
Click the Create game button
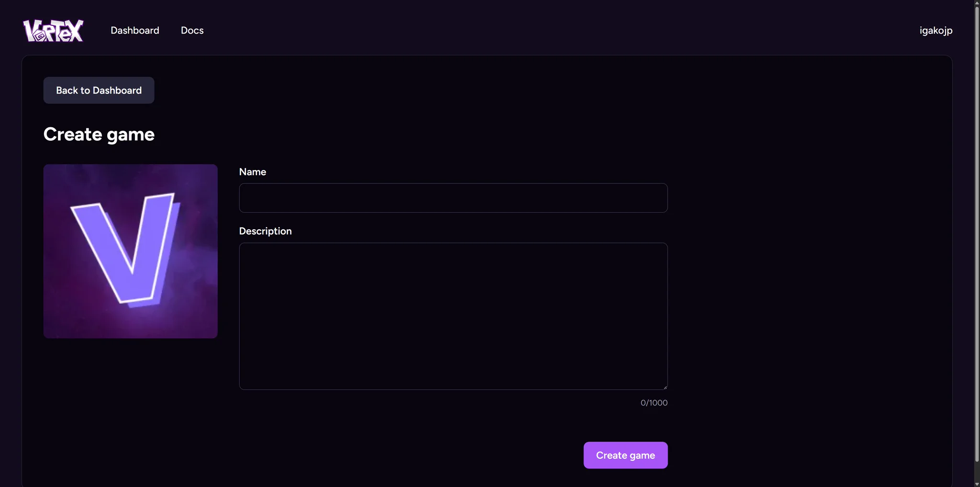[x=625, y=455]
